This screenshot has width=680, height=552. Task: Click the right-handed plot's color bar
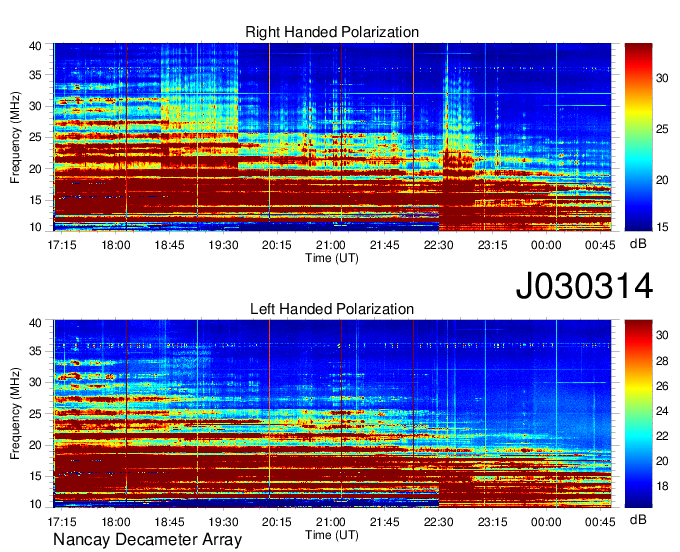(638, 137)
